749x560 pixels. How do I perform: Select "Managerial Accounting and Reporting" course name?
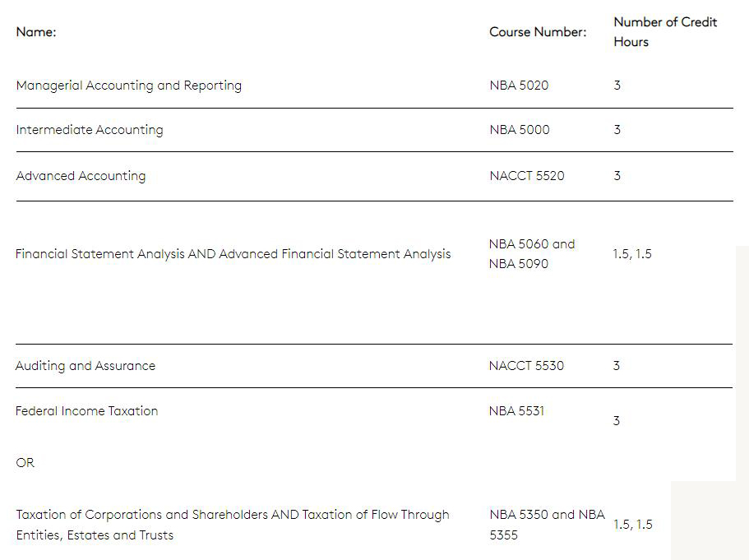(128, 86)
